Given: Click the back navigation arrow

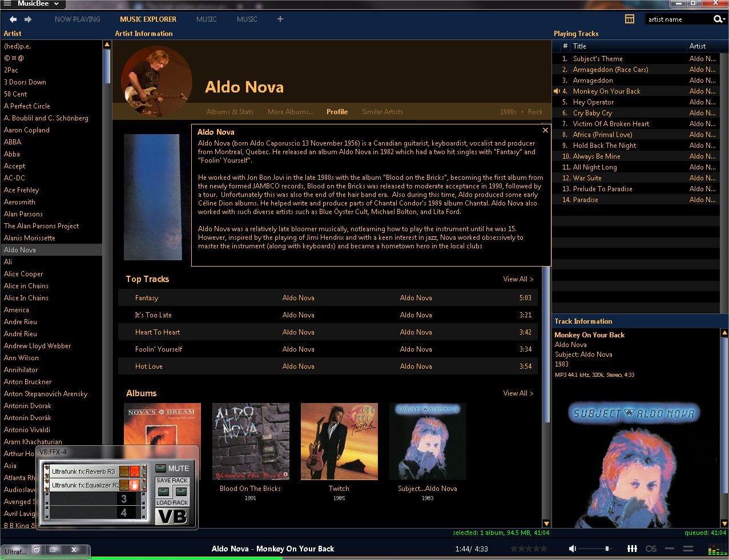Looking at the screenshot, I should coord(13,19).
